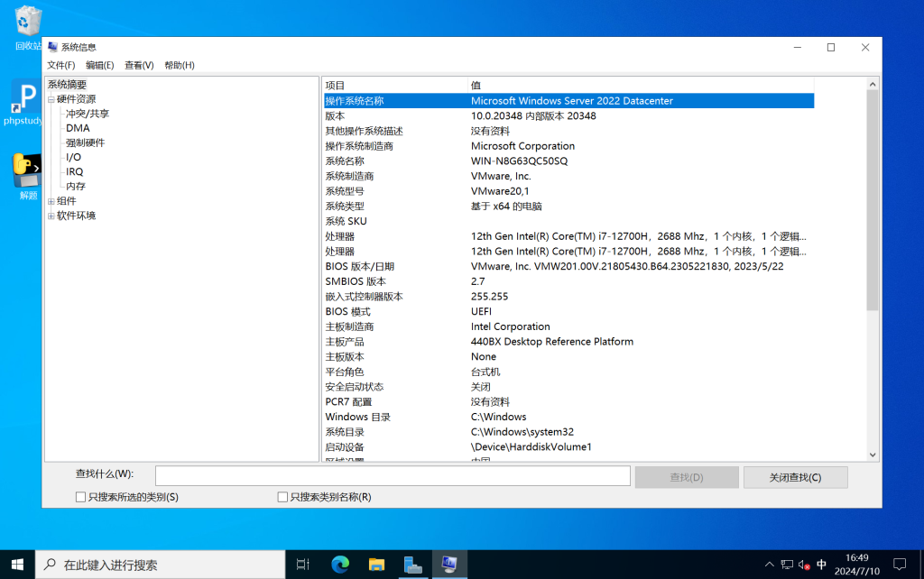Viewport: 924px width, 579px height.
Task: Expand the 软件环境 tree node
Action: (x=51, y=216)
